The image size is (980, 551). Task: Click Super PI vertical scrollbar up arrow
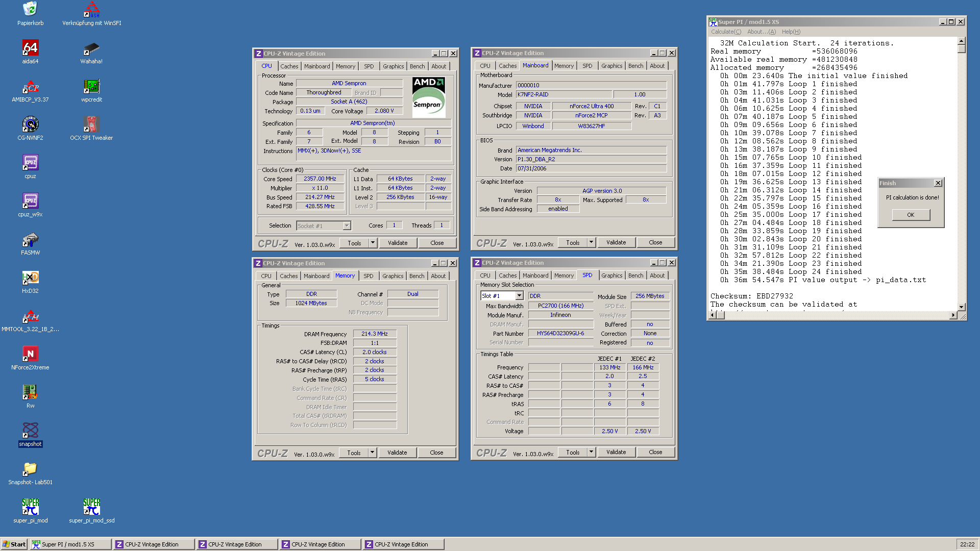(x=962, y=40)
